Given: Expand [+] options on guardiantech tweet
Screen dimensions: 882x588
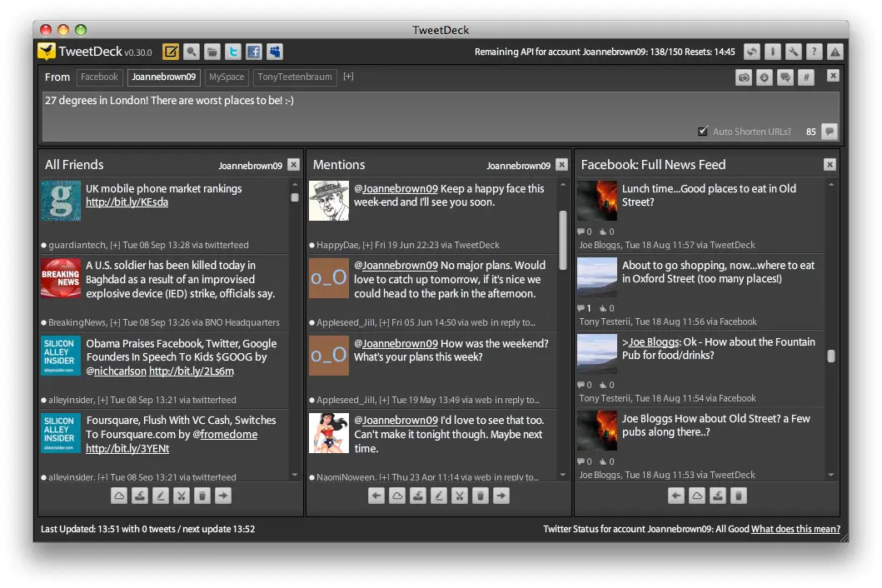Looking at the screenshot, I should point(115,246).
